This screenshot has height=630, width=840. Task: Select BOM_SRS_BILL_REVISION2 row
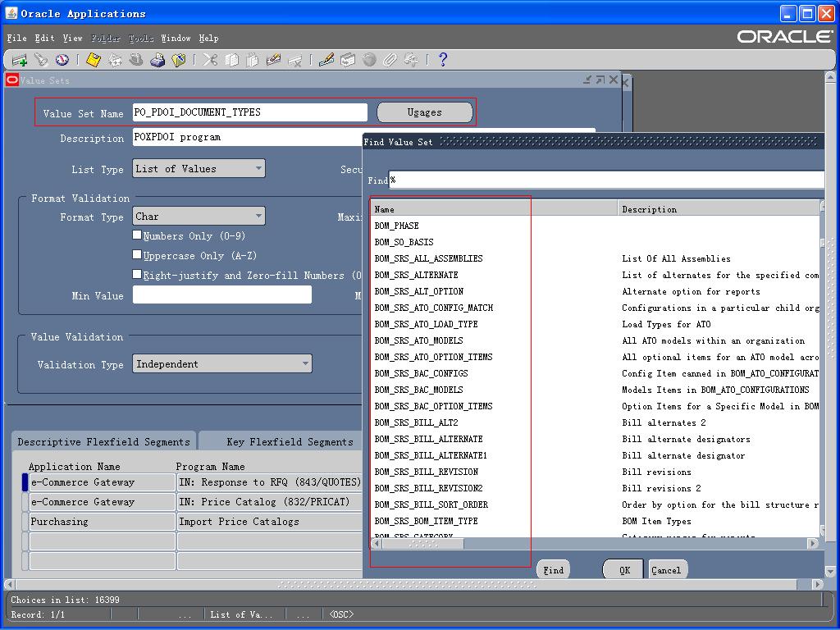click(428, 488)
